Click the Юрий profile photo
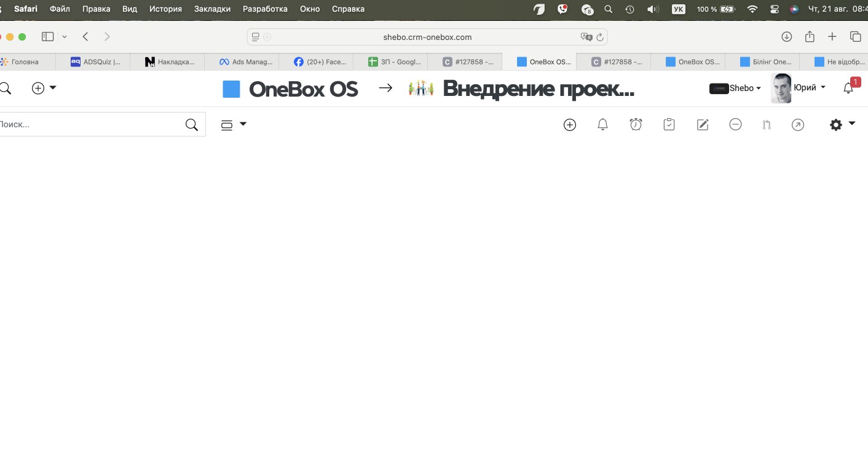The height and width of the screenshot is (460, 868). [x=781, y=88]
